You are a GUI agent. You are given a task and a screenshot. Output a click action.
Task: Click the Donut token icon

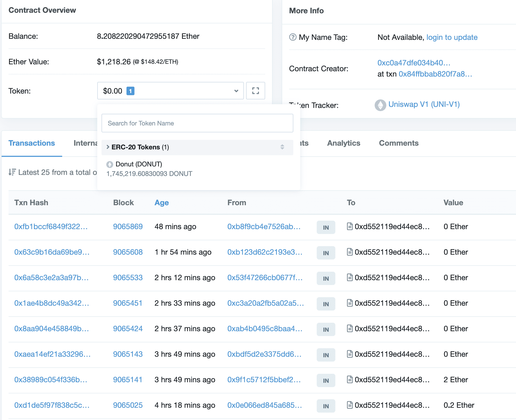[x=109, y=164]
